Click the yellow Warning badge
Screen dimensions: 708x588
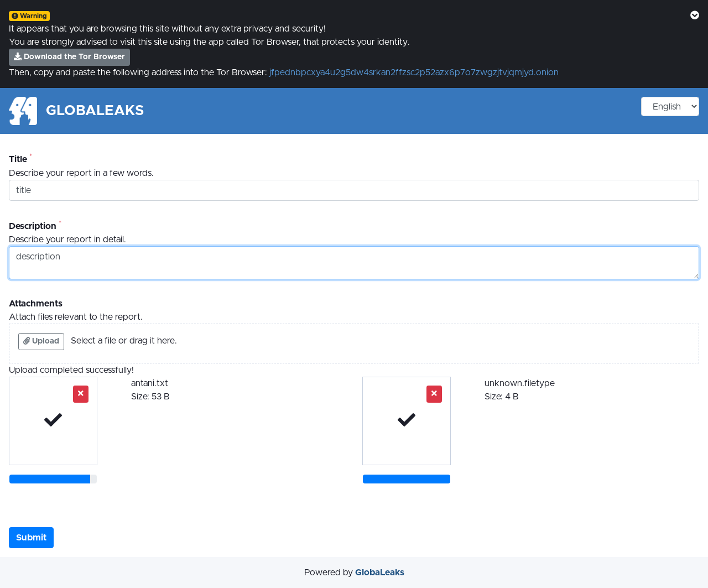[29, 16]
